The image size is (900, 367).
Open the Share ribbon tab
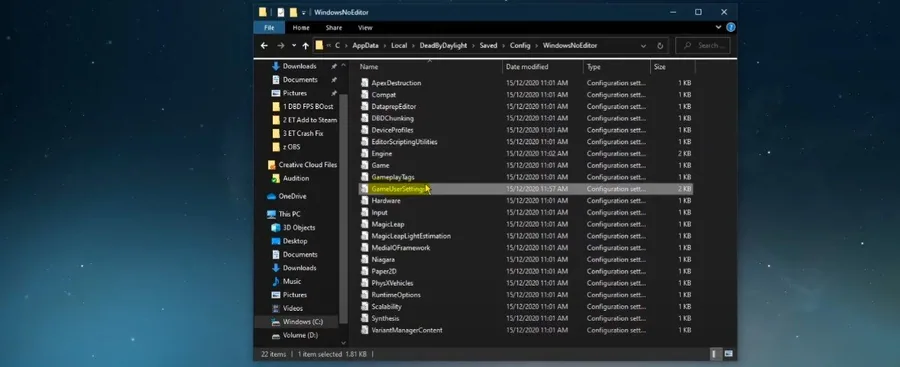(x=333, y=28)
